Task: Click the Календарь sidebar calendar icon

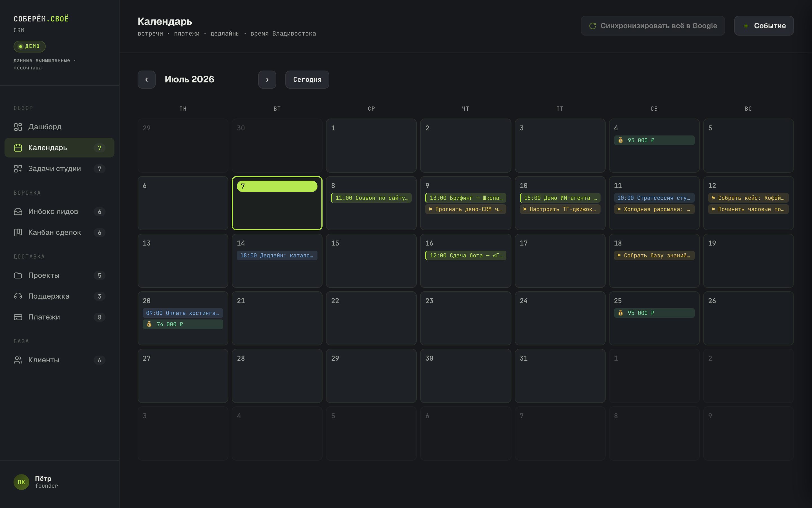Action: coord(18,148)
